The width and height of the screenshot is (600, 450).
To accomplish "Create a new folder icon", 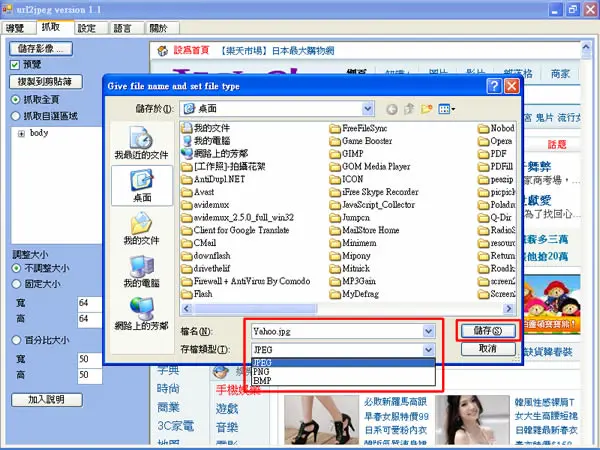I will pos(427,109).
